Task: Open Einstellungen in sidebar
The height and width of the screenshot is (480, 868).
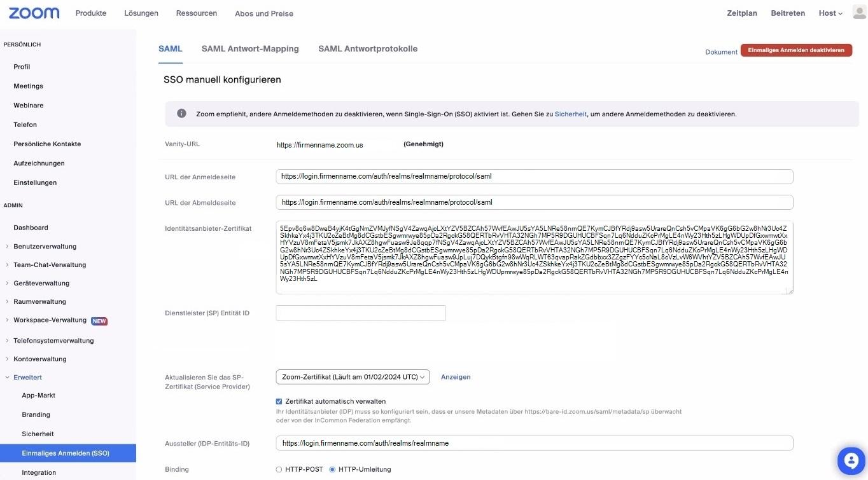Action: point(35,182)
